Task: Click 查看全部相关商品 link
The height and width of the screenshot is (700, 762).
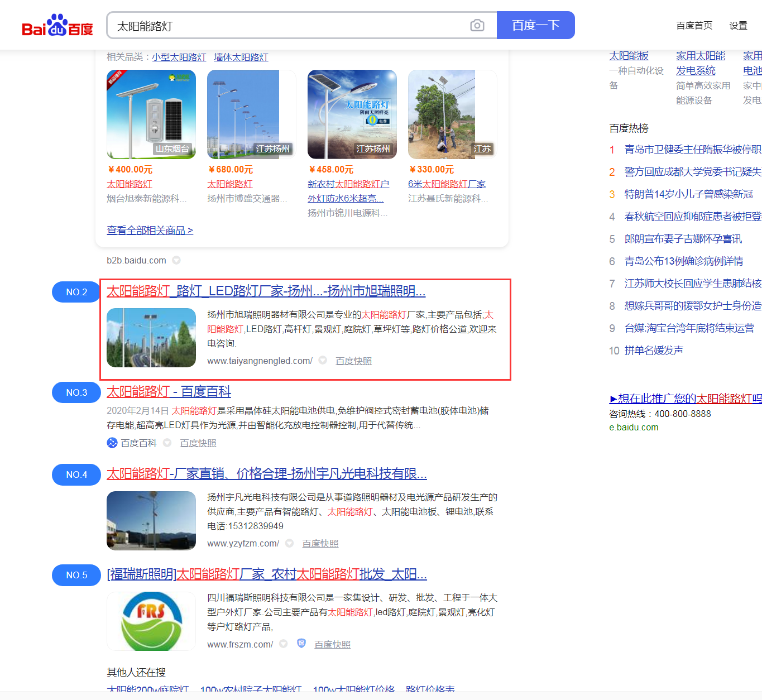Action: coord(150,230)
